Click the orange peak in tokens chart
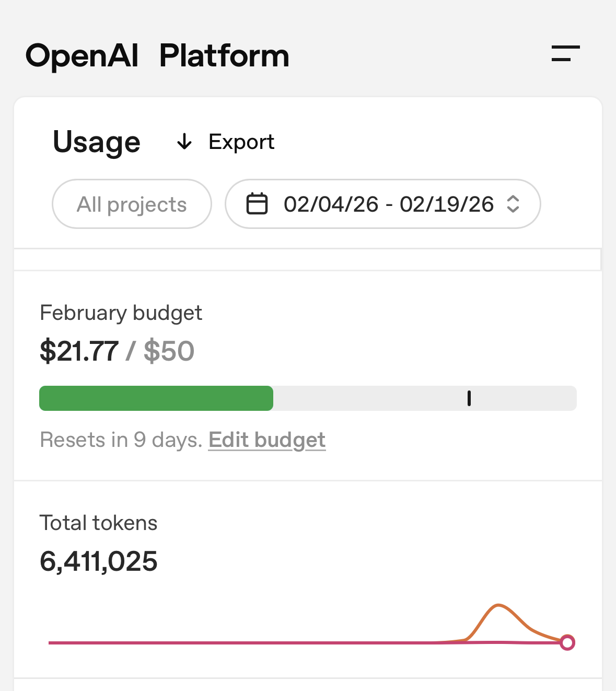616x691 pixels. point(499,606)
